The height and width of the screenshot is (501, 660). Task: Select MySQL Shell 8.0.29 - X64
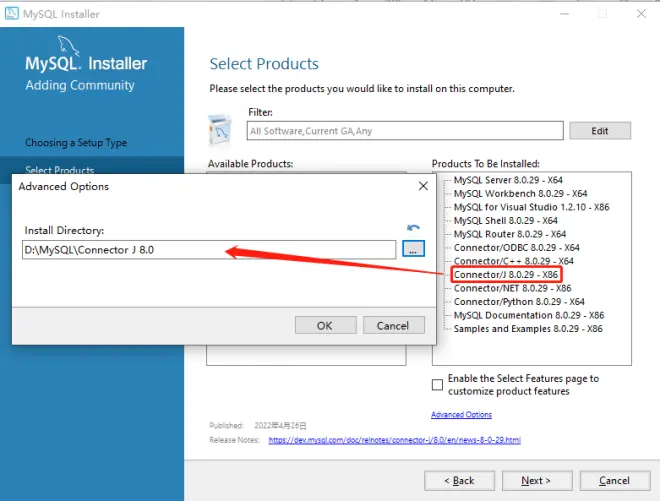coord(506,220)
